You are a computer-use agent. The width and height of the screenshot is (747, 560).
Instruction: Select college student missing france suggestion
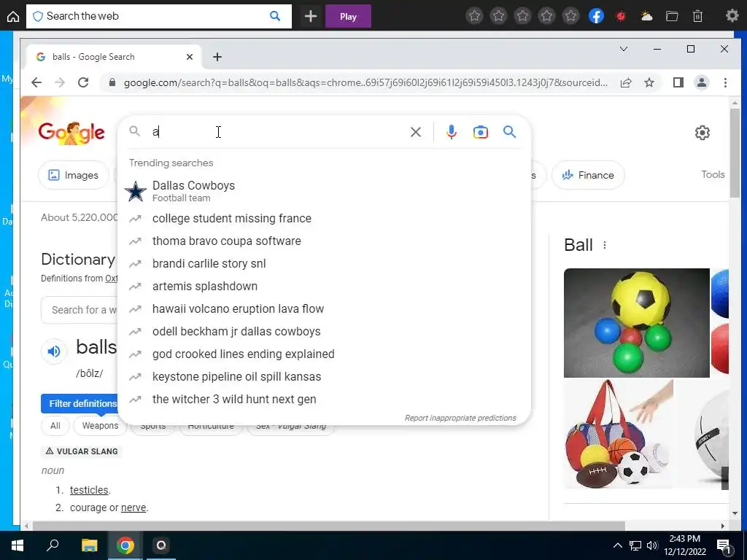[324, 218]
